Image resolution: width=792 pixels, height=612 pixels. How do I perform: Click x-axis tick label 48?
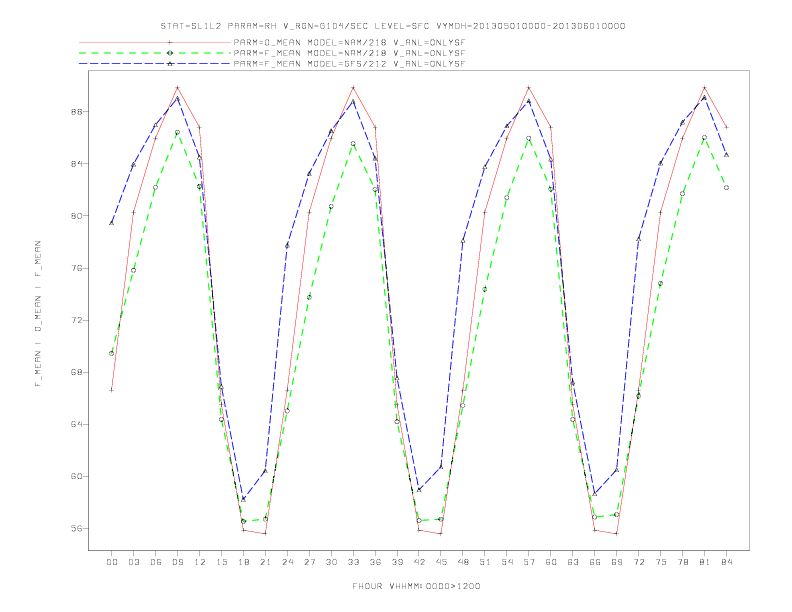click(463, 562)
